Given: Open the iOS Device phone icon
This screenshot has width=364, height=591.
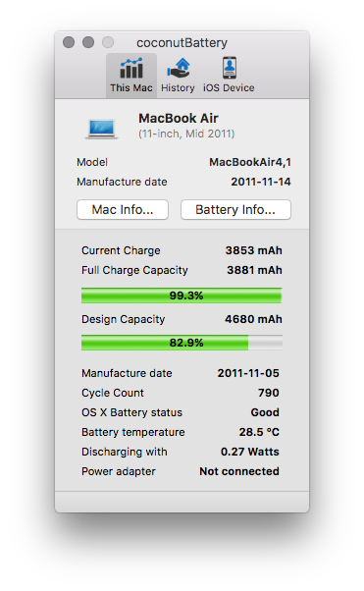Looking at the screenshot, I should pos(230,68).
